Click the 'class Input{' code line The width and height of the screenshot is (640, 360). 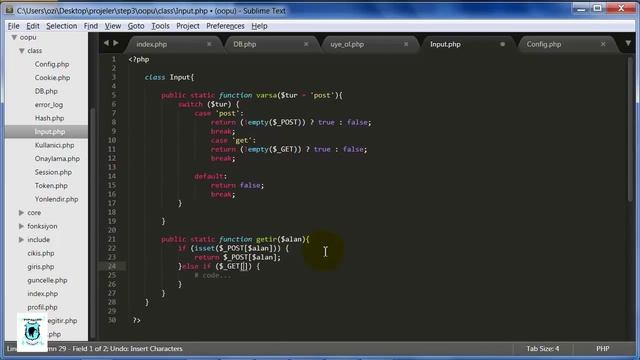169,77
